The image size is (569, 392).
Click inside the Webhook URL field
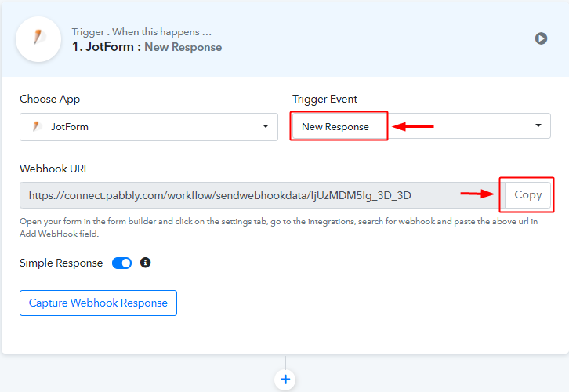point(262,195)
